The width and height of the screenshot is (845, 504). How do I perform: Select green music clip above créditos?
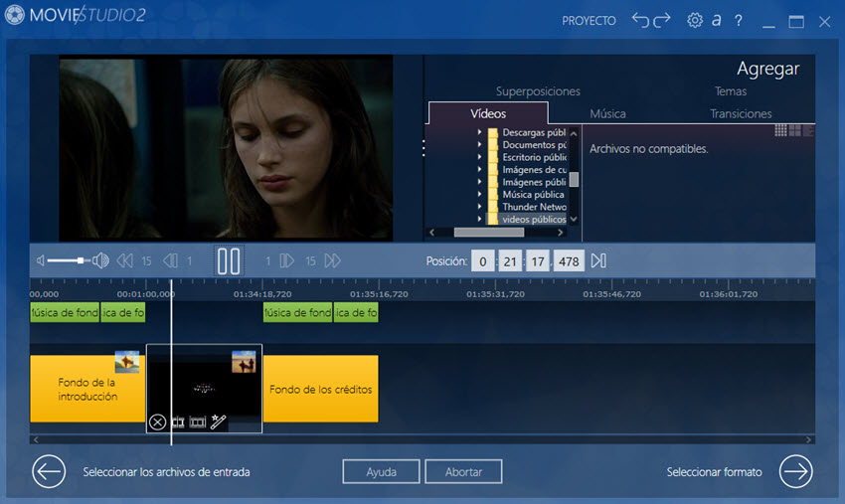[297, 313]
